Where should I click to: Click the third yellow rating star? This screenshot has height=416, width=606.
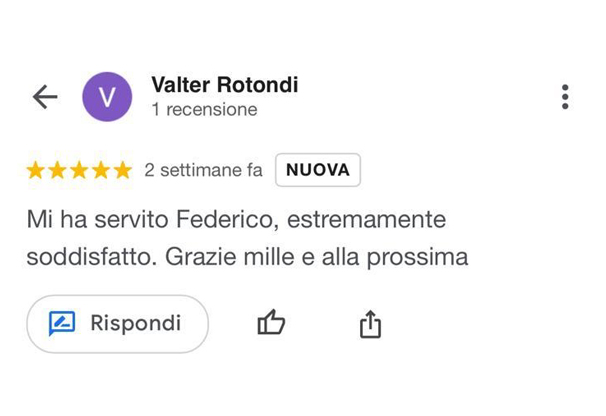79,170
